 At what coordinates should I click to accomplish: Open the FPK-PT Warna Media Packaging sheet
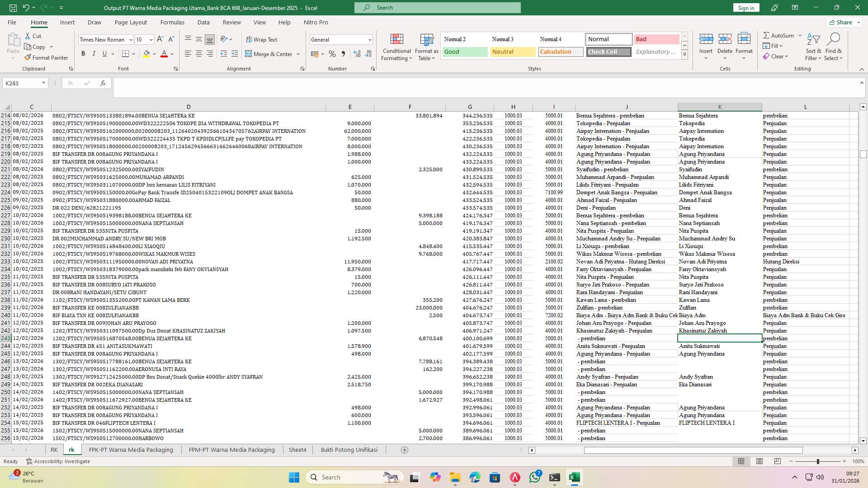tap(131, 450)
